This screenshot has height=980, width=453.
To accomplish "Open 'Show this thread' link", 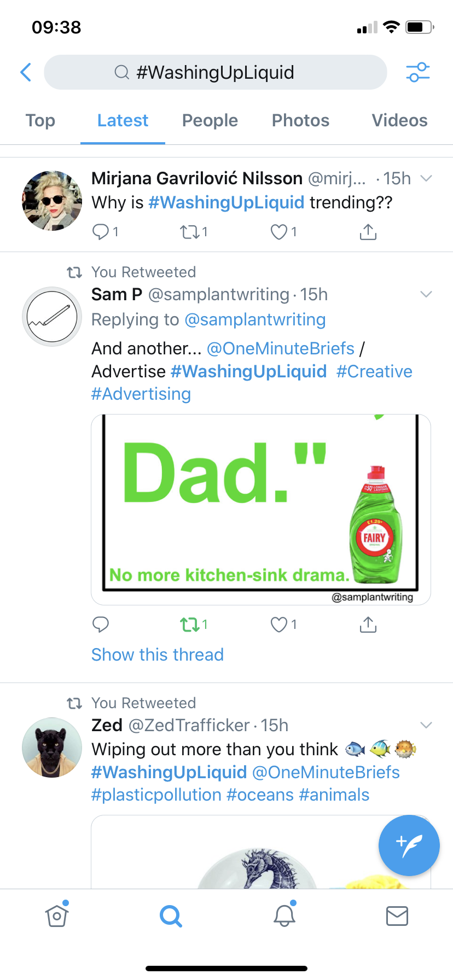I will tap(158, 655).
